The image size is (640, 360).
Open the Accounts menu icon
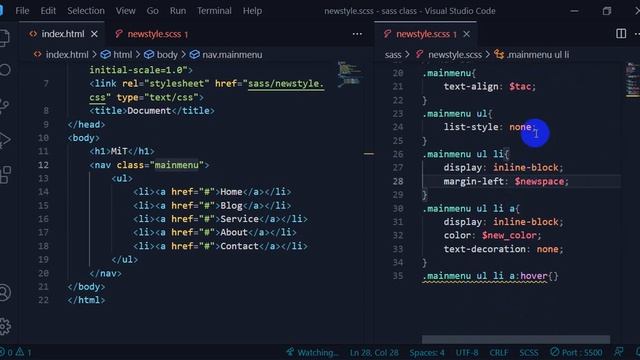pyautogui.click(x=4, y=293)
